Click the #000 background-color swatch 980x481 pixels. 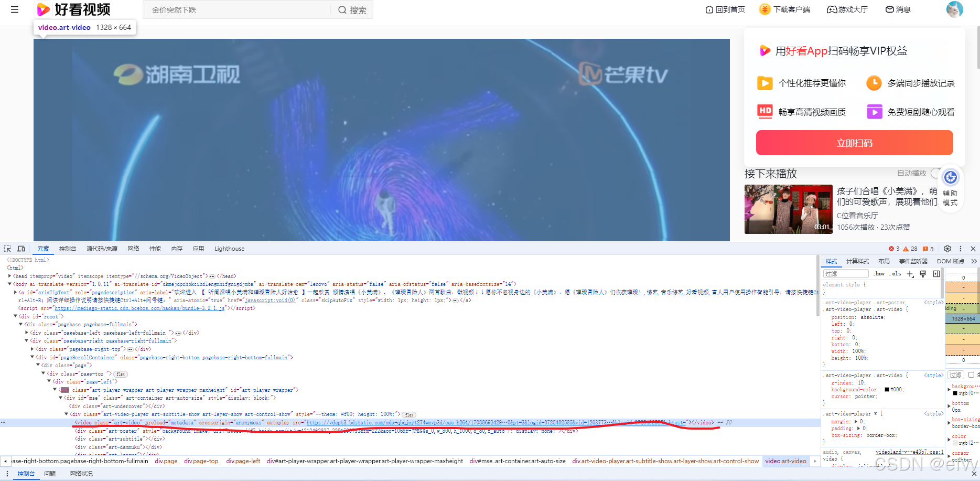887,389
